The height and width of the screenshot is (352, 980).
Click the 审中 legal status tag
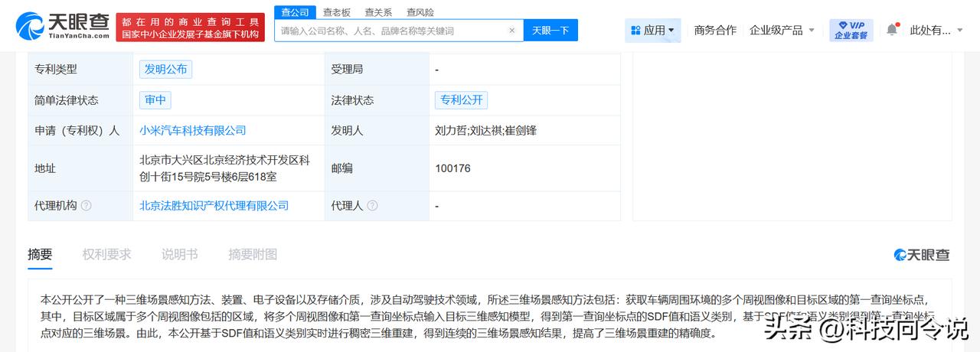[x=155, y=100]
